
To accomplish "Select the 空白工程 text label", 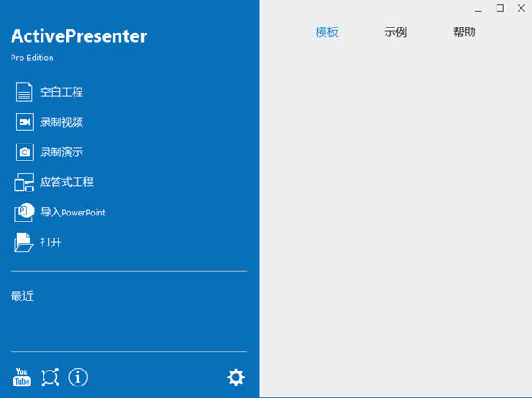I will coord(61,92).
